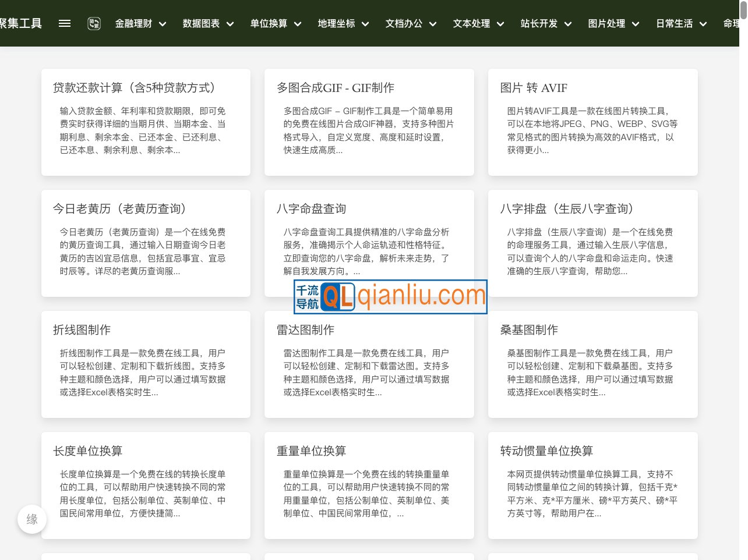Image resolution: width=748 pixels, height=560 pixels.
Task: Open the 贷款还款计算 loan calculator tool
Action: (x=145, y=122)
